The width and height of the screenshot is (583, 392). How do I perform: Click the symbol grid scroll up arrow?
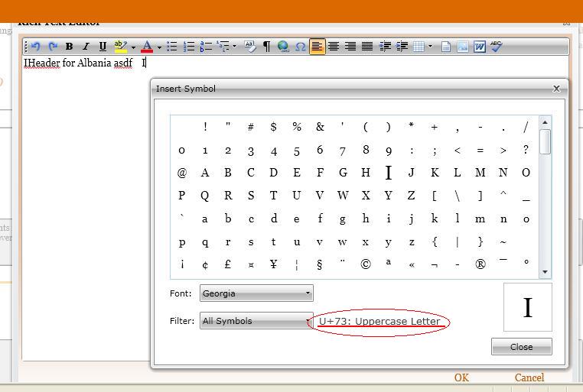point(545,122)
